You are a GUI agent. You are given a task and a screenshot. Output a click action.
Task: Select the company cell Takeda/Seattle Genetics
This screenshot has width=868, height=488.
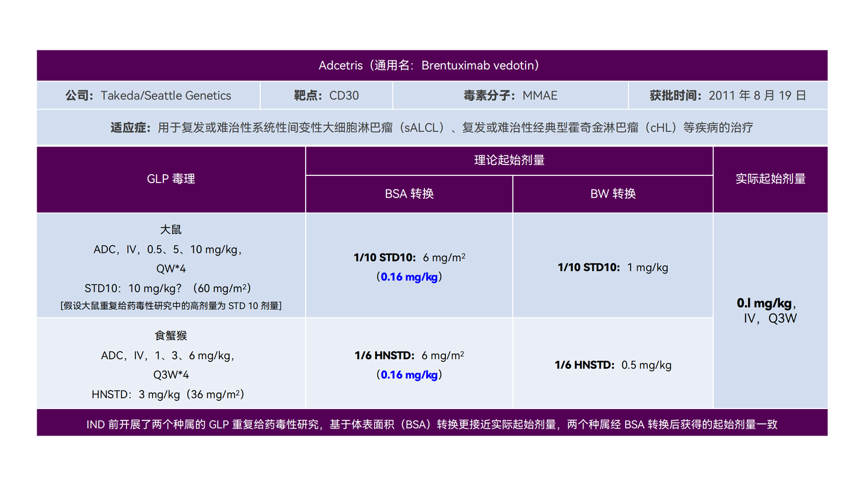click(148, 95)
